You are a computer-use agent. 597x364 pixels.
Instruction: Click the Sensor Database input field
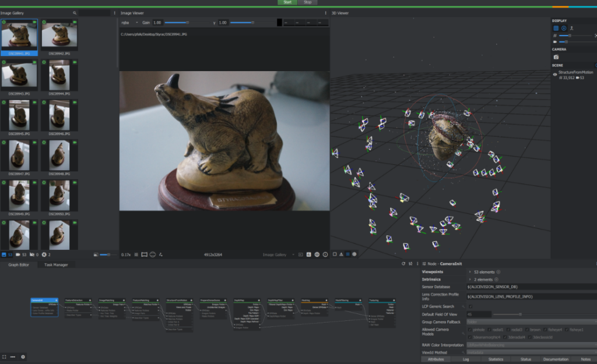(532, 287)
